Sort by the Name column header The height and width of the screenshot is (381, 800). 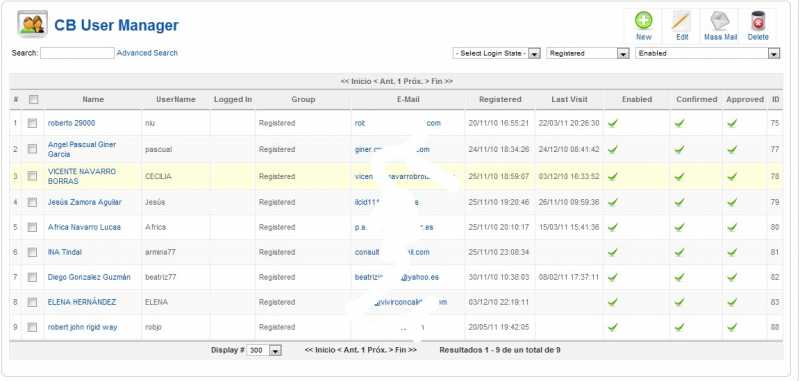tap(93, 99)
